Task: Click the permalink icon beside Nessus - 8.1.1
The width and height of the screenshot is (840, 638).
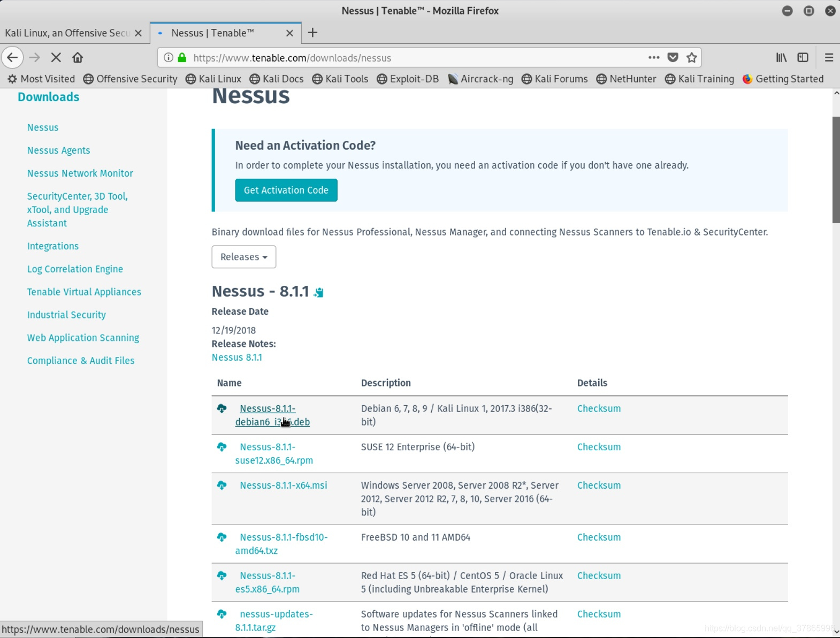Action: [x=319, y=292]
